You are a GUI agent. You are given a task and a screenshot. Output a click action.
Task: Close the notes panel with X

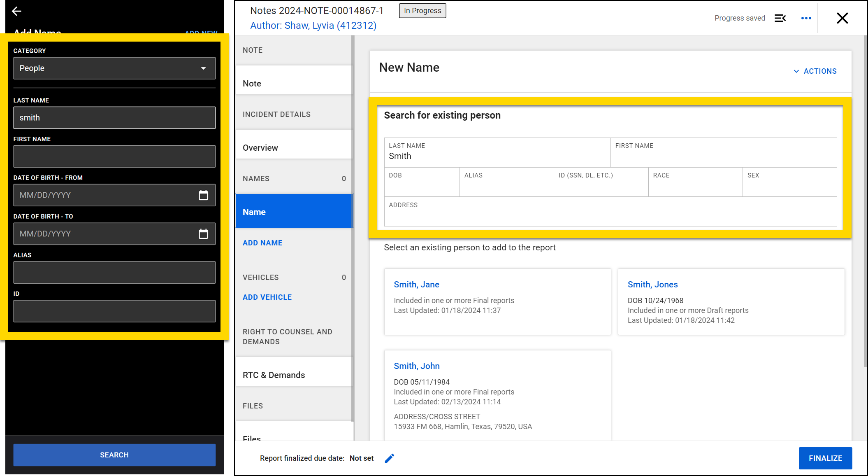842,18
